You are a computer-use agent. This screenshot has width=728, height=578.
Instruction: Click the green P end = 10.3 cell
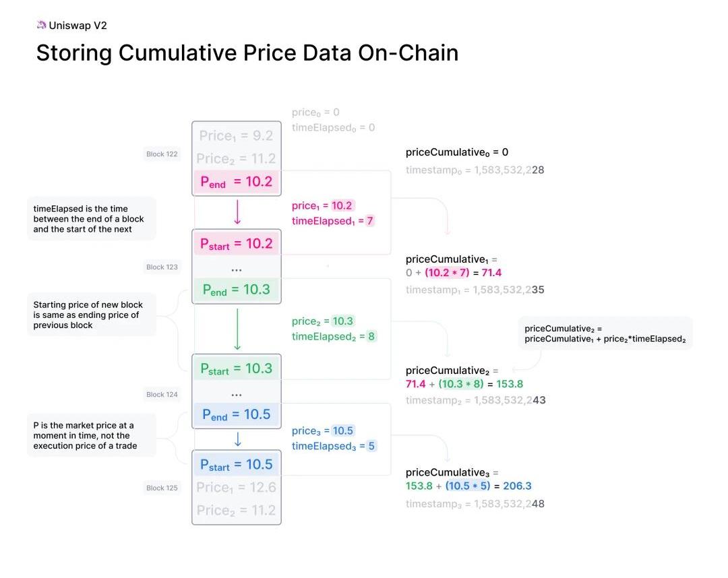[237, 290]
